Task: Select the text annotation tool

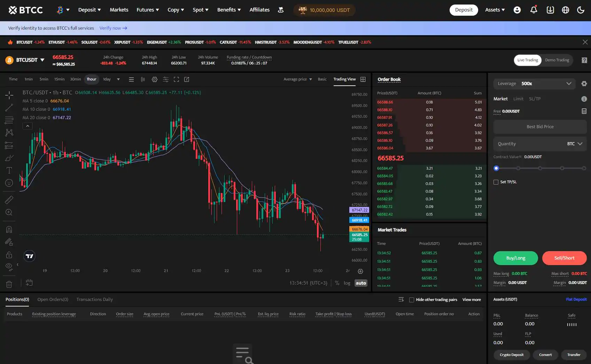Action: click(x=9, y=170)
